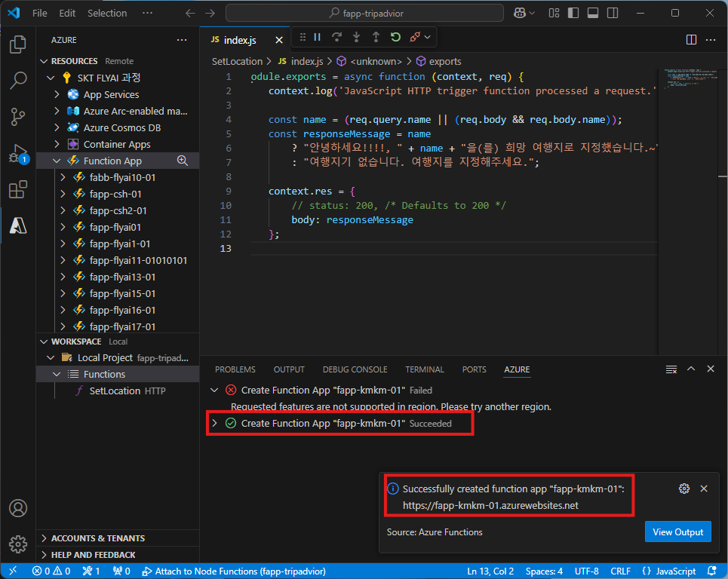Dismiss the function app created notification
This screenshot has width=728, height=579.
pos(704,489)
